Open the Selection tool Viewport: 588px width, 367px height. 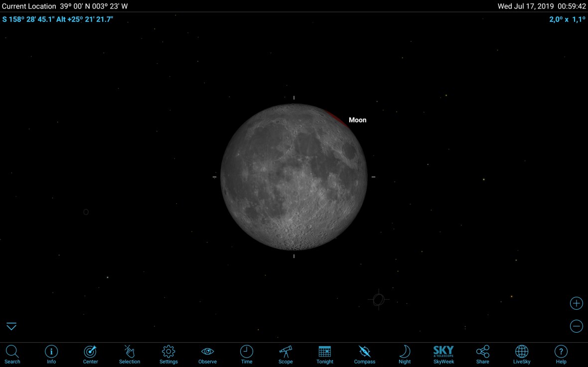130,354
